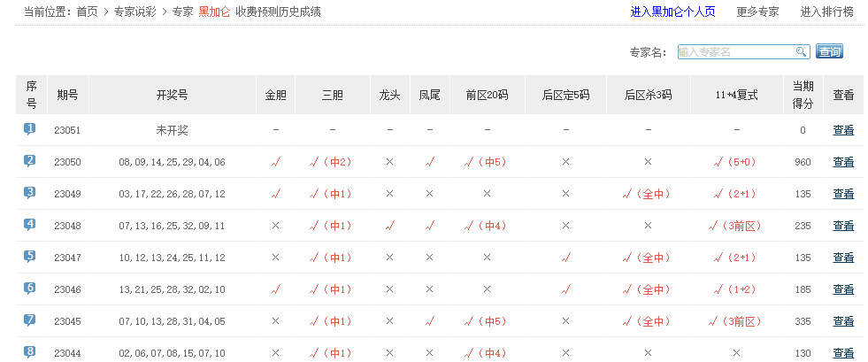Click the row 3 number badge icon
Image resolution: width=868 pixels, height=362 pixels.
[30, 193]
